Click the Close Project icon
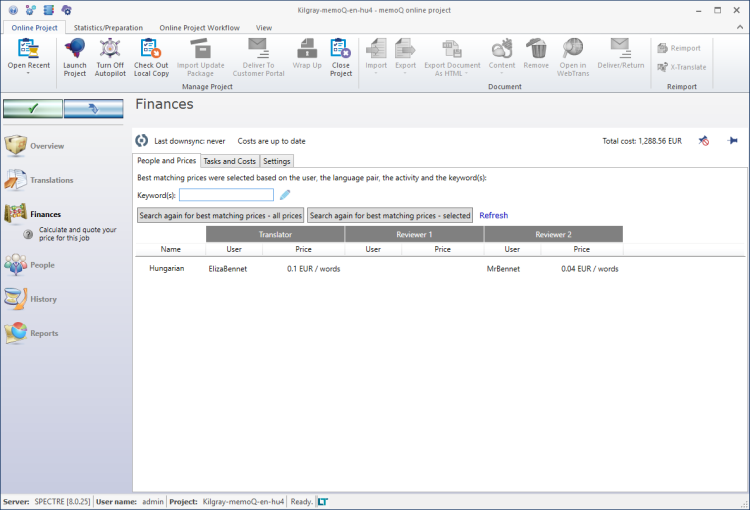 pos(341,57)
